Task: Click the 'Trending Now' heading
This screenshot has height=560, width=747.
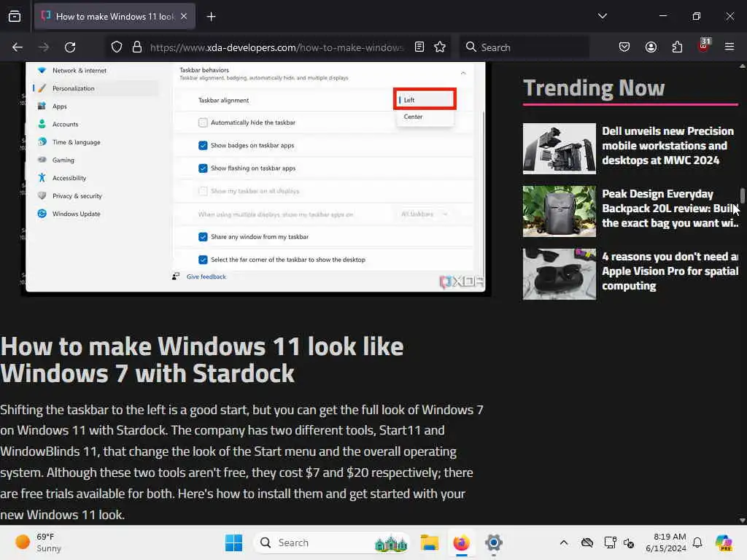Action: [x=594, y=88]
